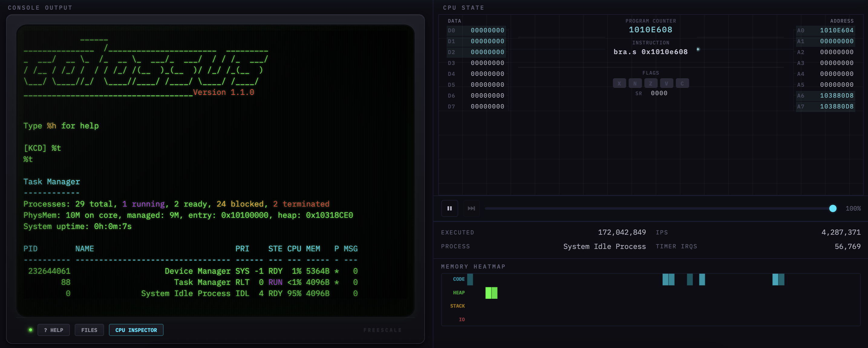The image size is (868, 348).
Task: Select the bra.s instruction readout
Action: 651,51
